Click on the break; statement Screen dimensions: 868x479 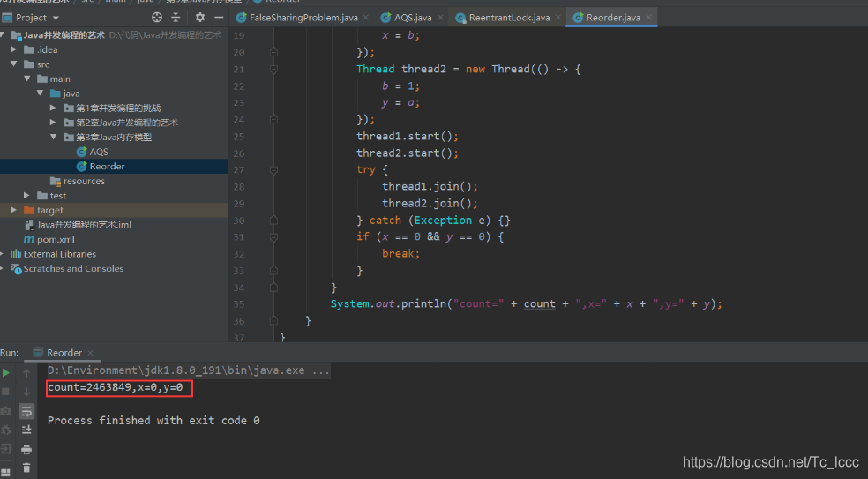point(400,254)
